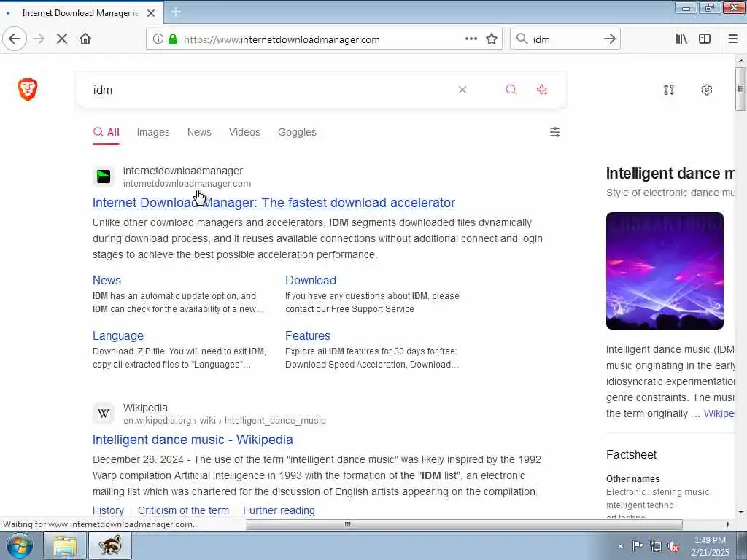This screenshot has width=747, height=560.
Task: Close the Internet Download Manager tab
Action: 151,13
